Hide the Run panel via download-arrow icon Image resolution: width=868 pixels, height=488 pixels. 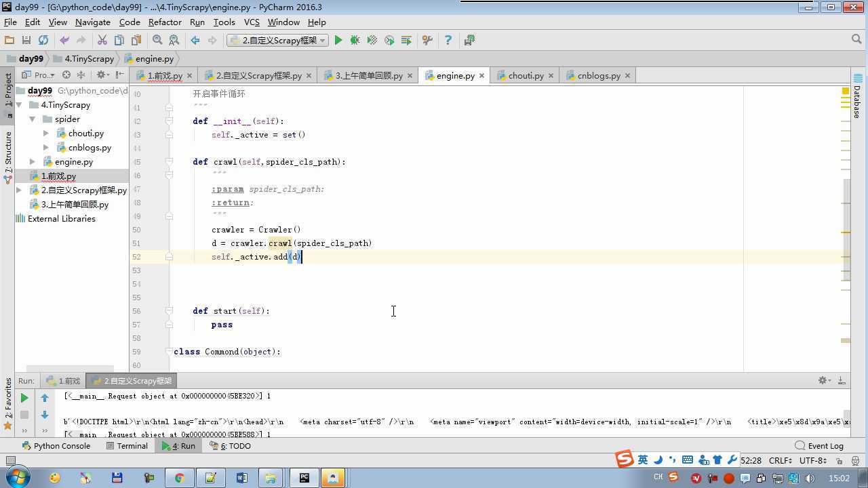point(841,381)
